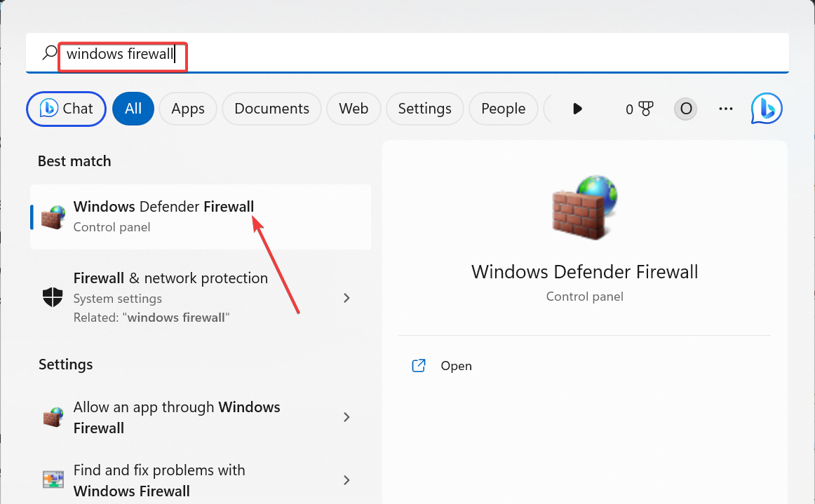Screen dimensions: 815x504
Task: Click the search box containing 'windows firewall'
Action: [x=407, y=53]
